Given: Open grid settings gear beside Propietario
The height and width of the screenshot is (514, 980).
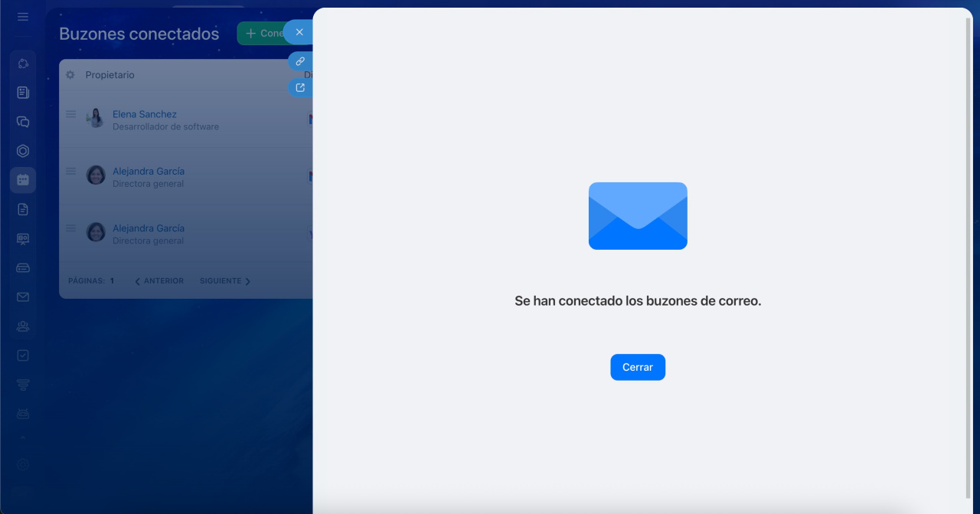Looking at the screenshot, I should (70, 75).
